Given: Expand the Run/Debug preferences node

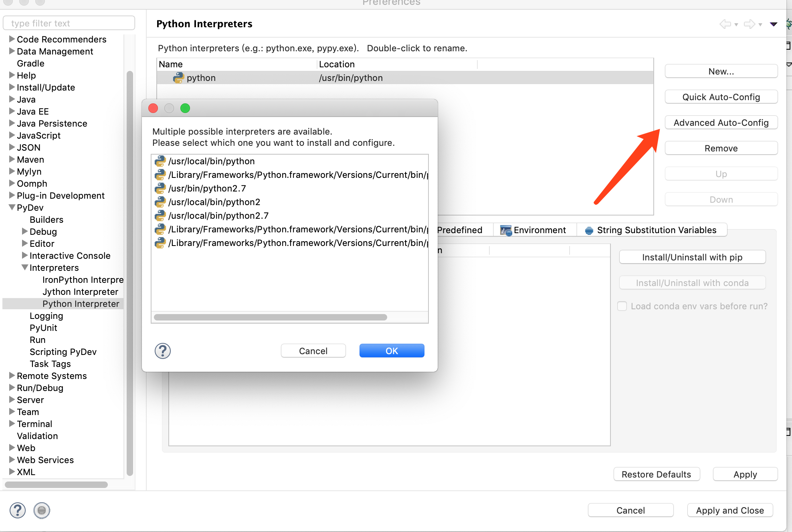Looking at the screenshot, I should 12,387.
